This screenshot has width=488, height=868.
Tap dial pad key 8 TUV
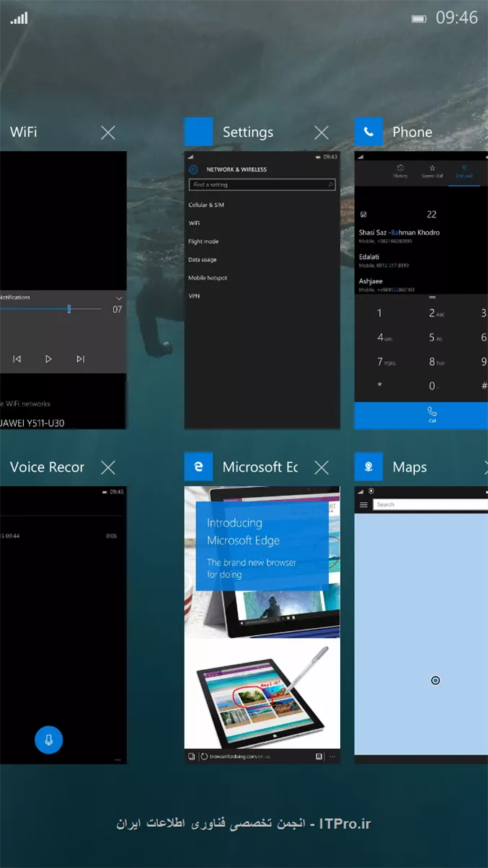pyautogui.click(x=435, y=362)
